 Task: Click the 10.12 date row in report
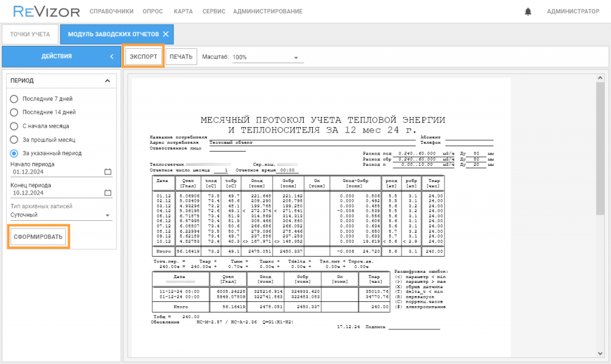pos(300,242)
